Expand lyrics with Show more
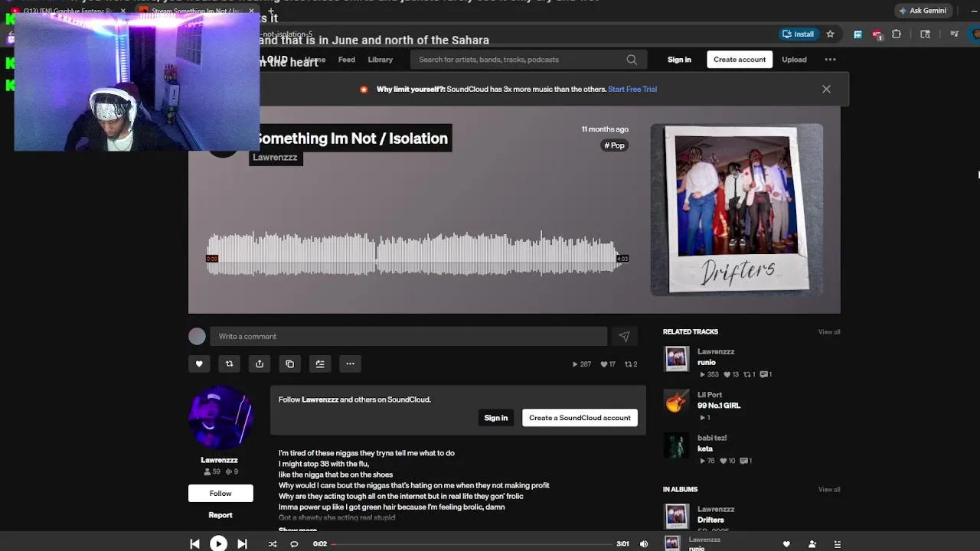The image size is (980, 551). tap(298, 530)
